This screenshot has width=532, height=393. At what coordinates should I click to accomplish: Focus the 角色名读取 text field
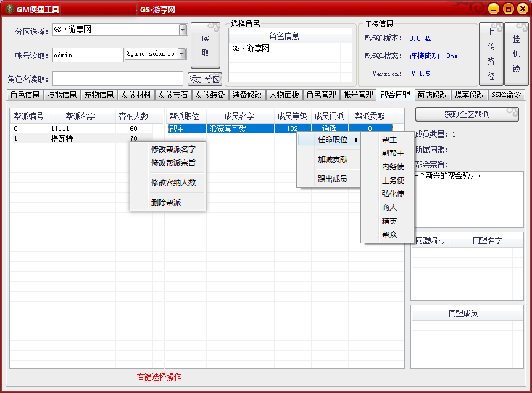(117, 79)
